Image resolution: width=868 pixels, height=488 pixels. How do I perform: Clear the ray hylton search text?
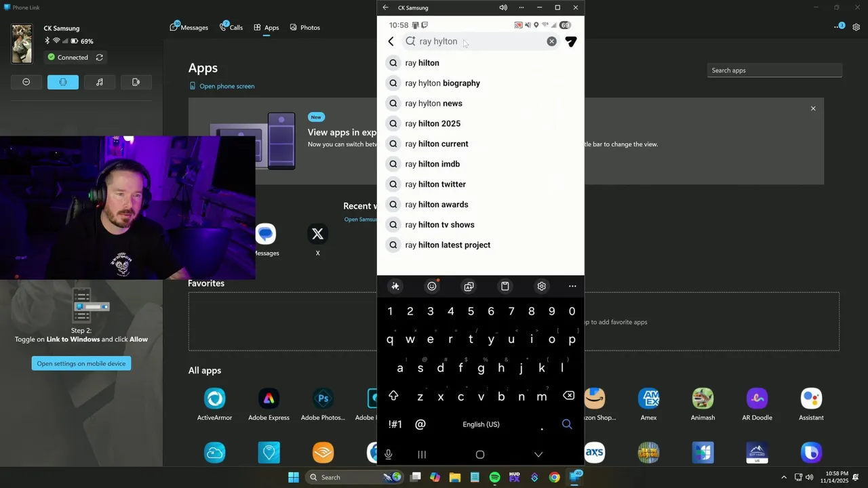click(551, 41)
